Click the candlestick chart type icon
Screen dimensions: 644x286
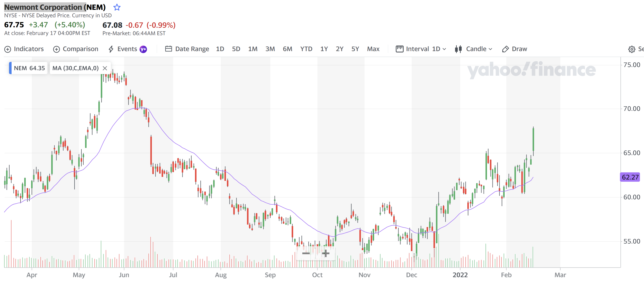[x=458, y=49]
